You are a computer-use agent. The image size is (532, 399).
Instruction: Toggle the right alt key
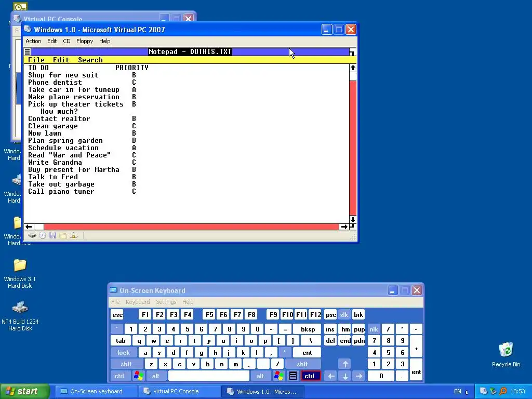pyautogui.click(x=260, y=376)
